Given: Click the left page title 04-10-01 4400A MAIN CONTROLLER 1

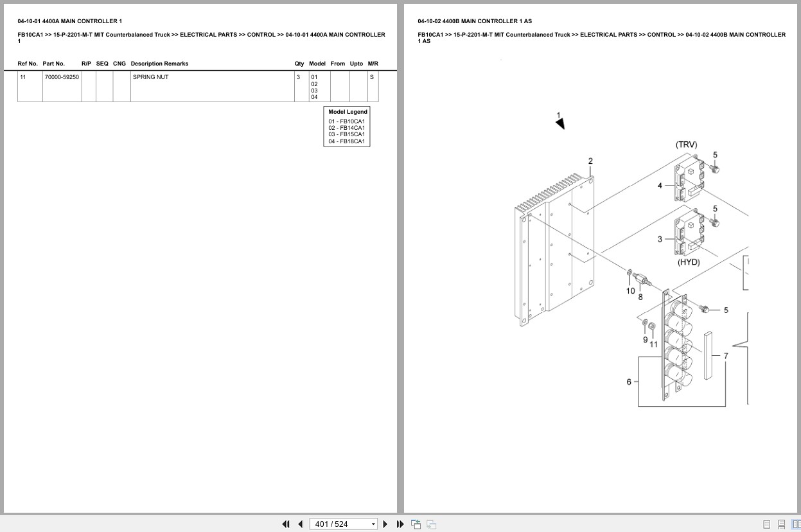Looking at the screenshot, I should point(70,21).
